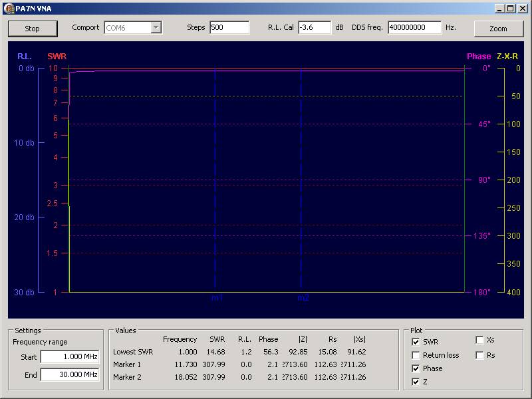The height and width of the screenshot is (399, 532).
Task: Enable the Rs plot checkbox
Action: tap(480, 355)
